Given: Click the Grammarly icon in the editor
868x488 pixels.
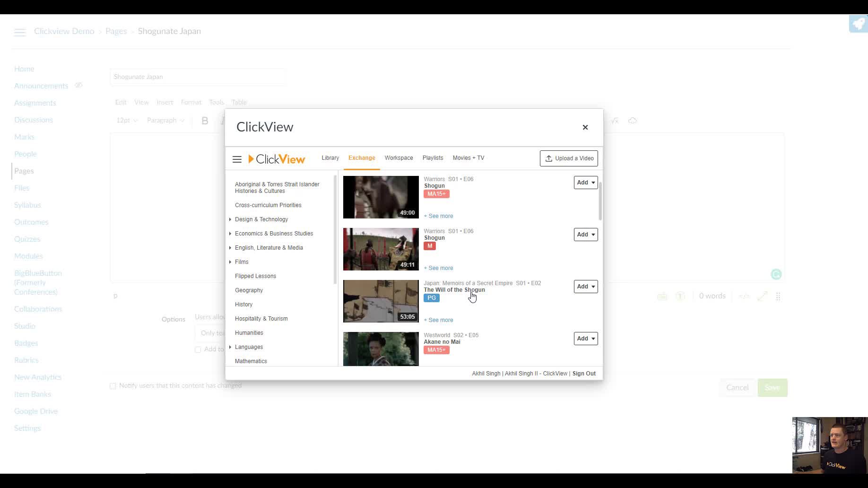Looking at the screenshot, I should click(x=776, y=274).
